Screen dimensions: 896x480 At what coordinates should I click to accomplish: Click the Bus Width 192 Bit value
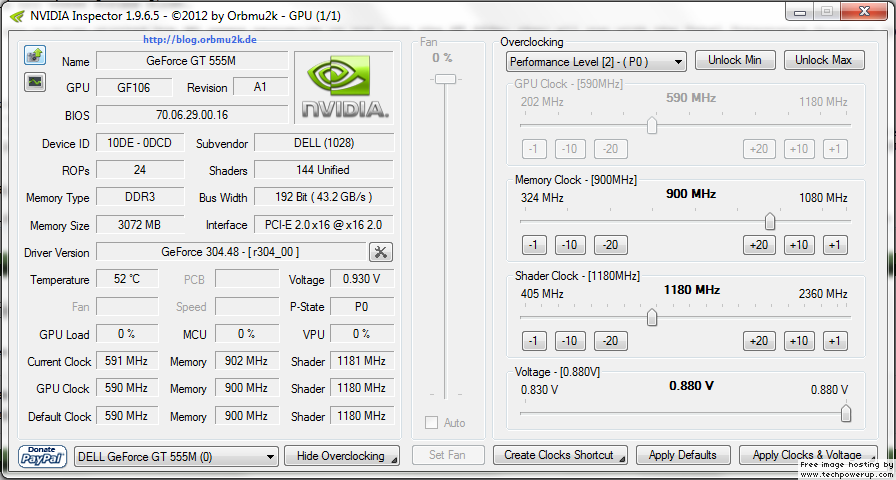[x=324, y=197]
